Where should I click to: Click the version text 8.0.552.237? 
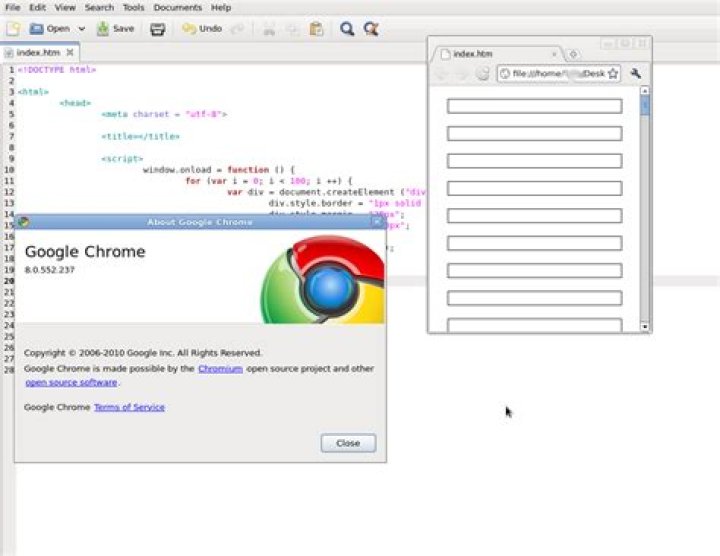point(50,270)
